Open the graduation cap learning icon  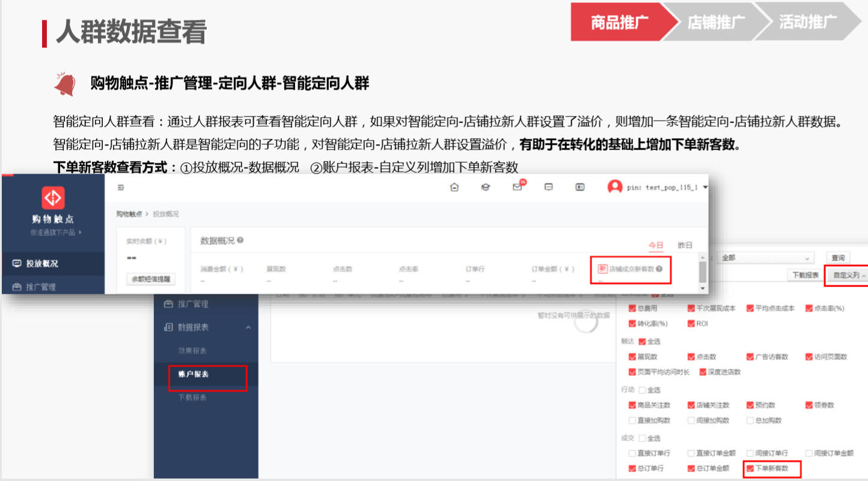486,187
